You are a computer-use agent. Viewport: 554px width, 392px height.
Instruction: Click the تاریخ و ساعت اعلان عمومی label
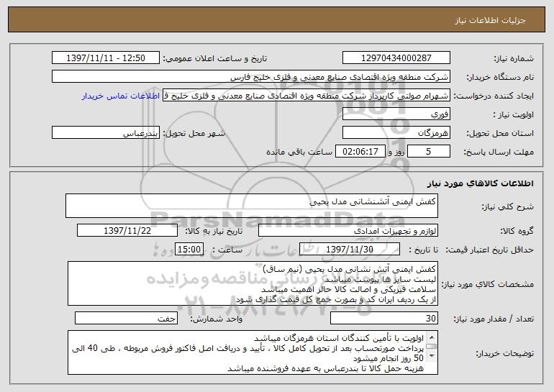pos(215,58)
